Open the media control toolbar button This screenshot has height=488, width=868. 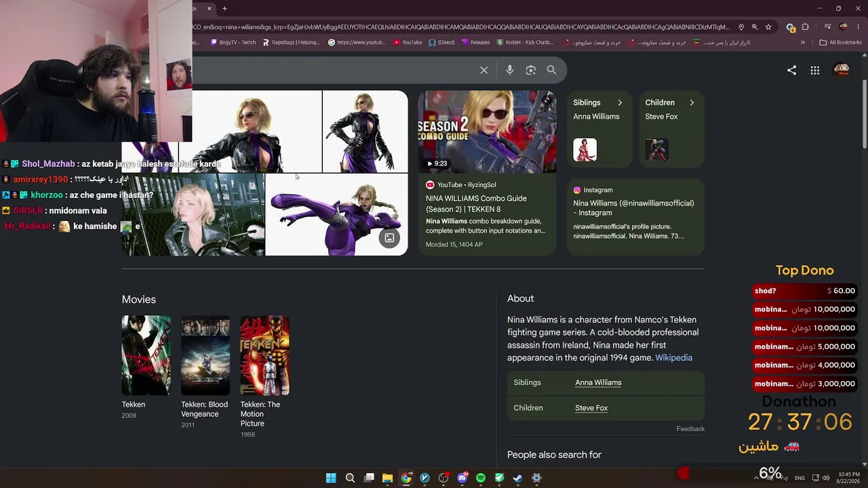828,27
